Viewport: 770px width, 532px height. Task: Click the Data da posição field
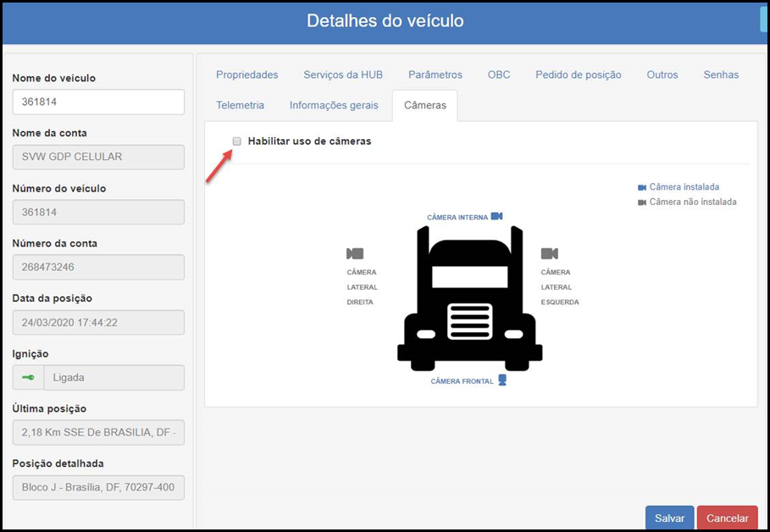click(x=98, y=322)
